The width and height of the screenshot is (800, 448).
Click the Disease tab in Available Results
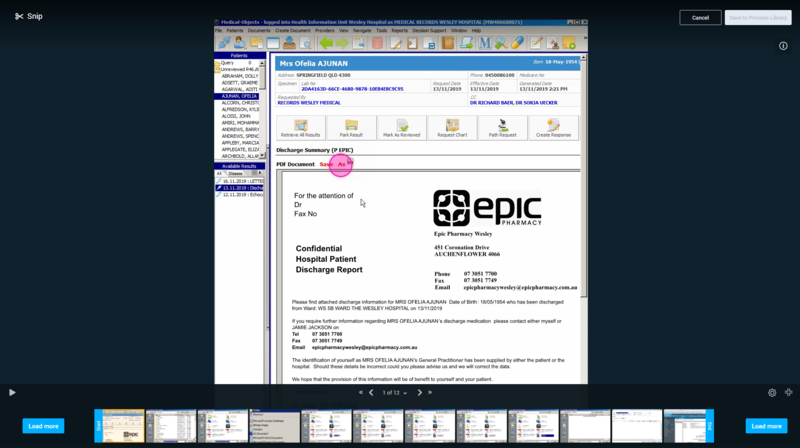(235, 173)
